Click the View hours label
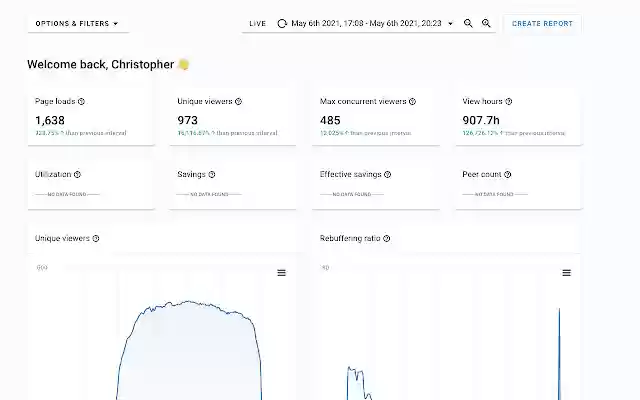This screenshot has height=400, width=640. click(x=482, y=101)
